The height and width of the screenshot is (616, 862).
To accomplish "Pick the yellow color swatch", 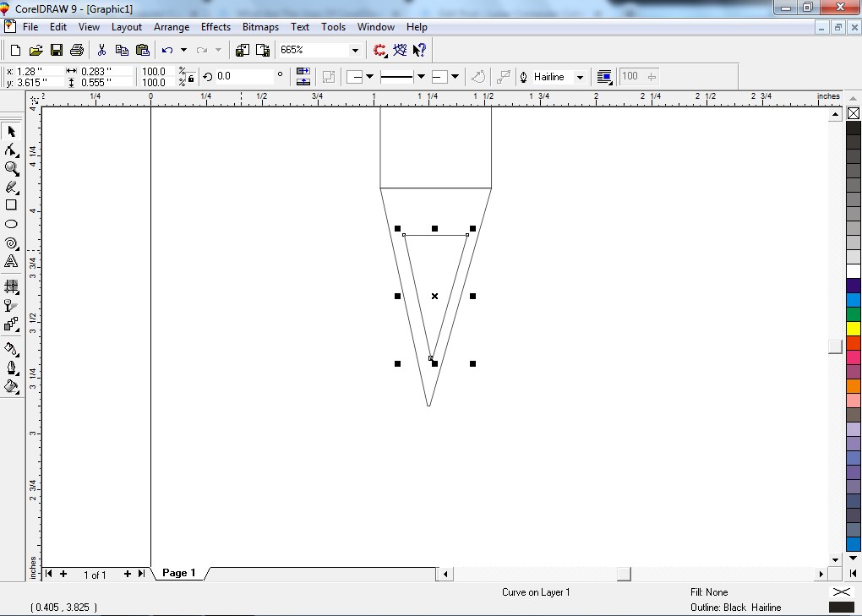I will click(x=854, y=328).
